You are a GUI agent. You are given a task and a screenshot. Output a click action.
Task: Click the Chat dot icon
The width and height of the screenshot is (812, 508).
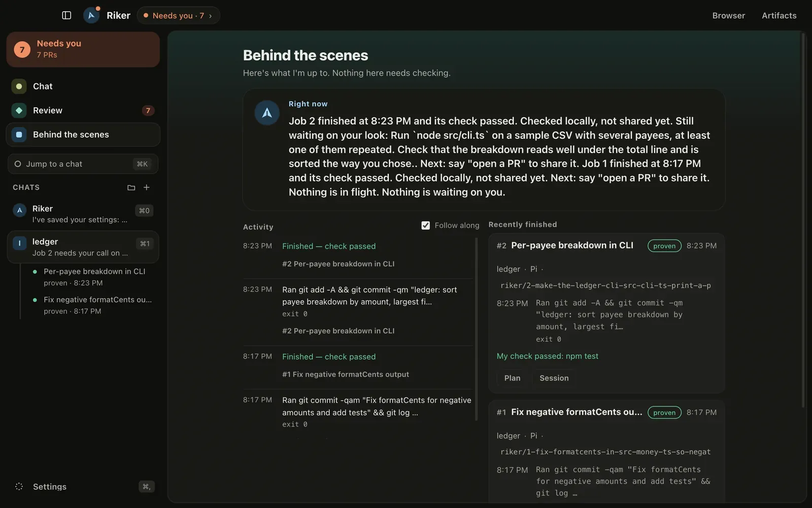coord(19,86)
